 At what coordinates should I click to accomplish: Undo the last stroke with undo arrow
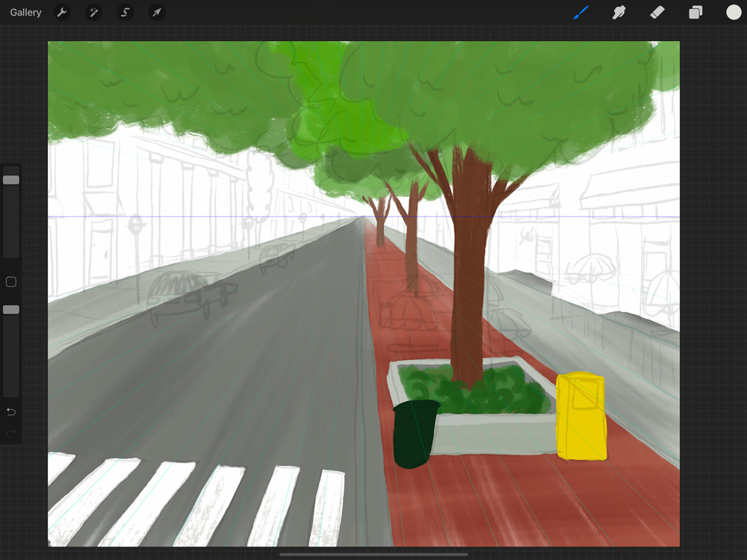[11, 411]
